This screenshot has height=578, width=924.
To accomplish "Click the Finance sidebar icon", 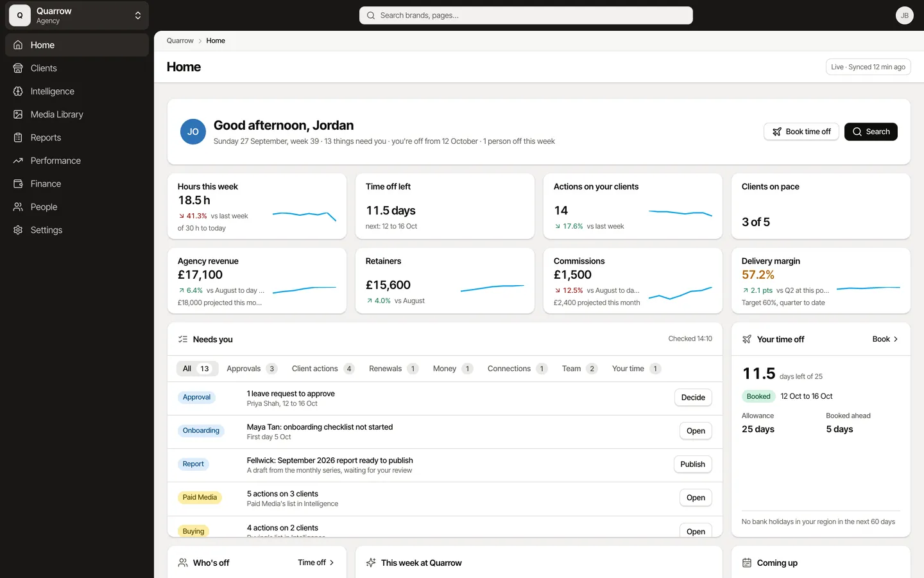I will (x=18, y=184).
